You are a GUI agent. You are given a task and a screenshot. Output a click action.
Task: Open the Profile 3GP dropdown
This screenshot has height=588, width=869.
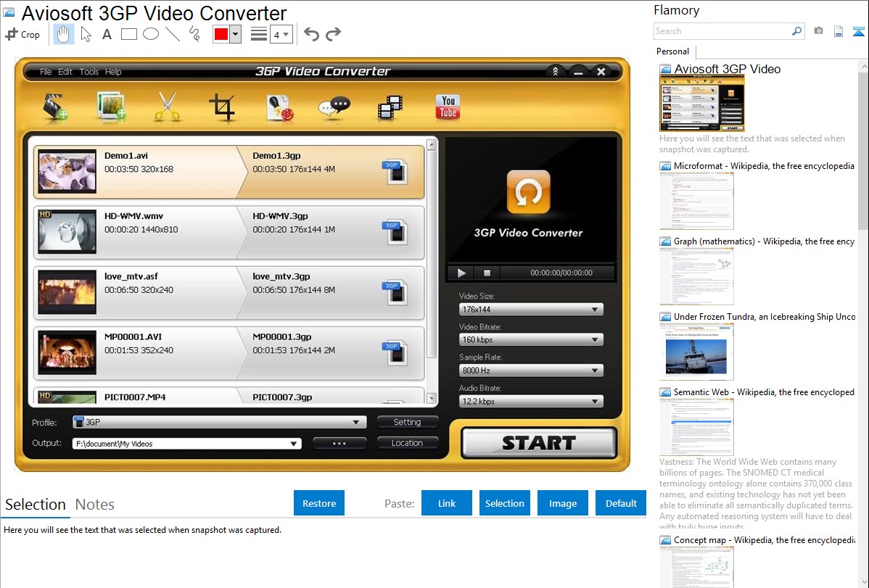tap(220, 422)
